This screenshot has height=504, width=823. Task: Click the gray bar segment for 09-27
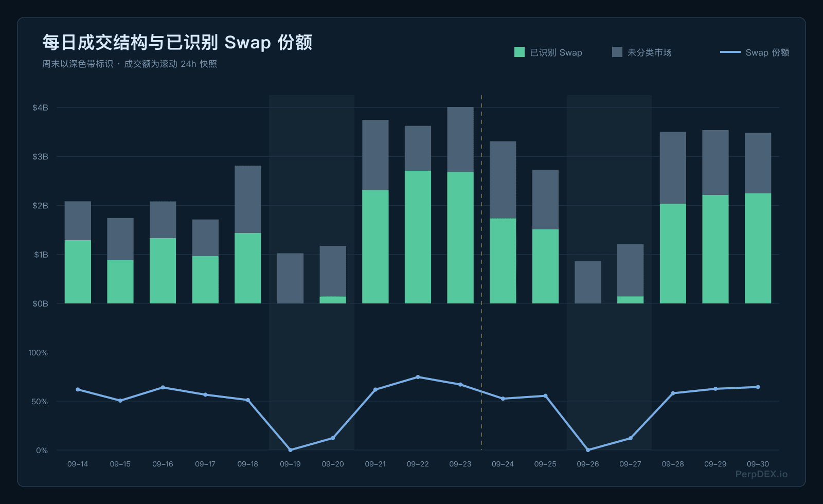coord(631,270)
